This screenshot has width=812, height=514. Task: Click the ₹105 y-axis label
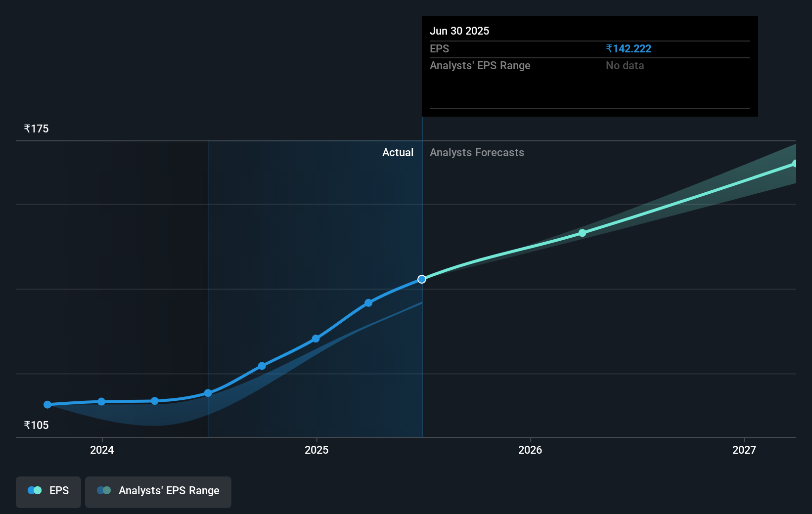point(37,425)
